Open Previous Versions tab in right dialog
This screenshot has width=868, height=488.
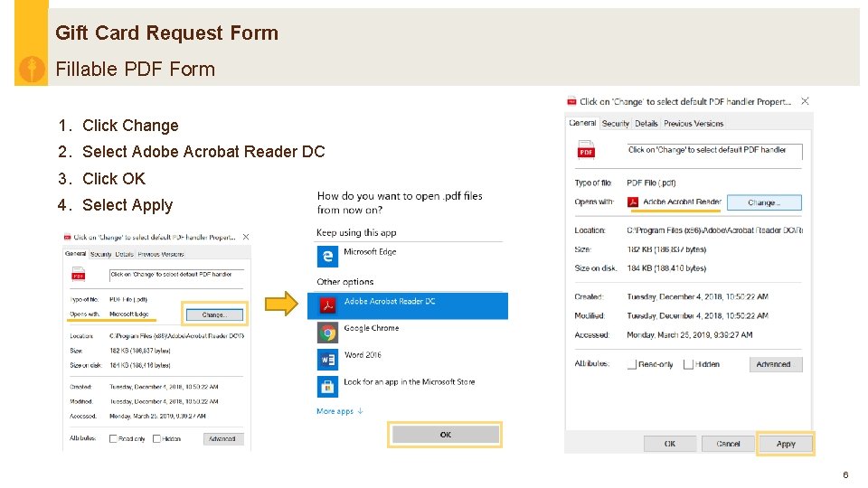pyautogui.click(x=693, y=124)
